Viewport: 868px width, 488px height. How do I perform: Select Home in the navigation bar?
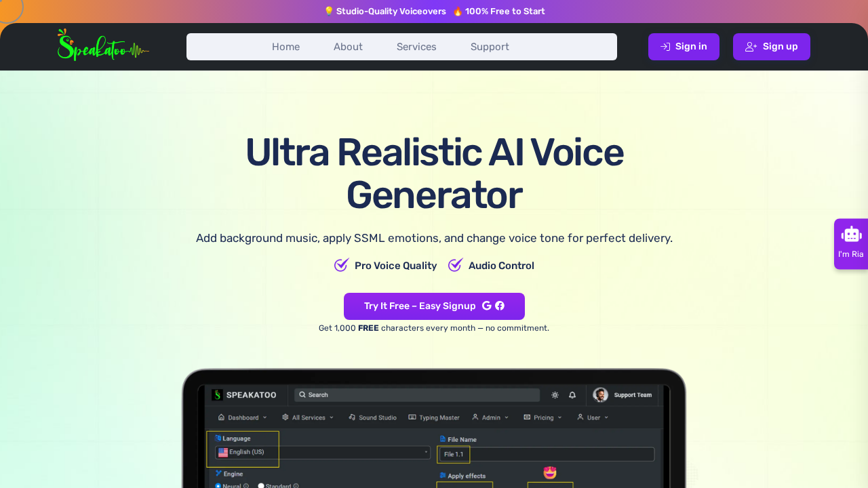point(285,46)
